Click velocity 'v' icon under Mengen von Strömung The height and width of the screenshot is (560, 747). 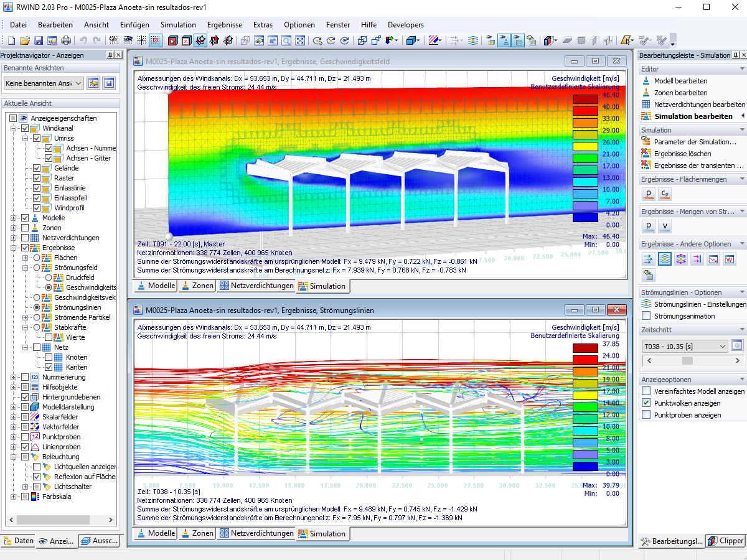pos(665,227)
